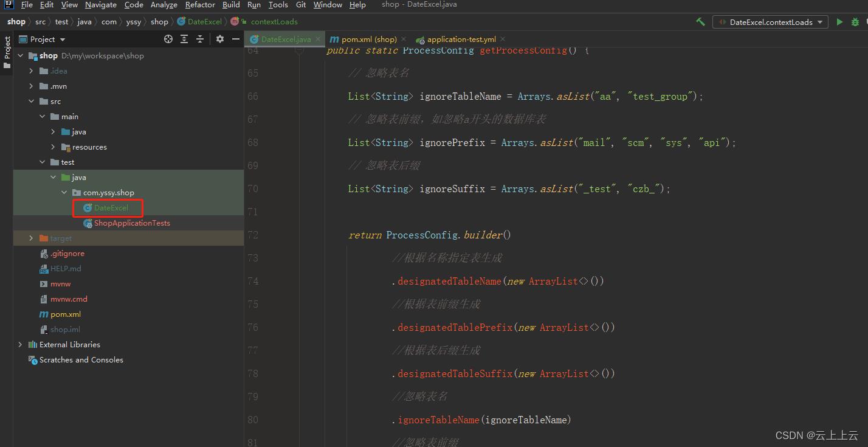Collapse the src folder
Screen dimensions: 868x447
(32, 101)
